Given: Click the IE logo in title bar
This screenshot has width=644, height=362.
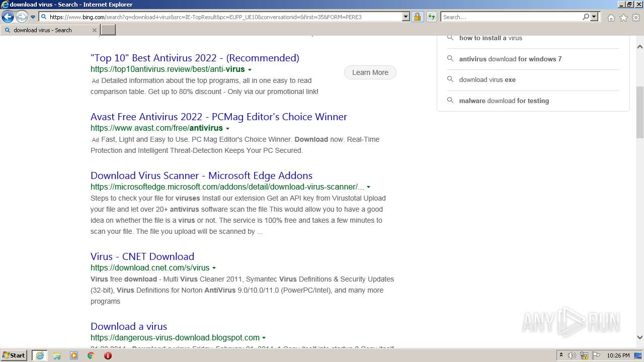Looking at the screenshot, I should (5, 5).
